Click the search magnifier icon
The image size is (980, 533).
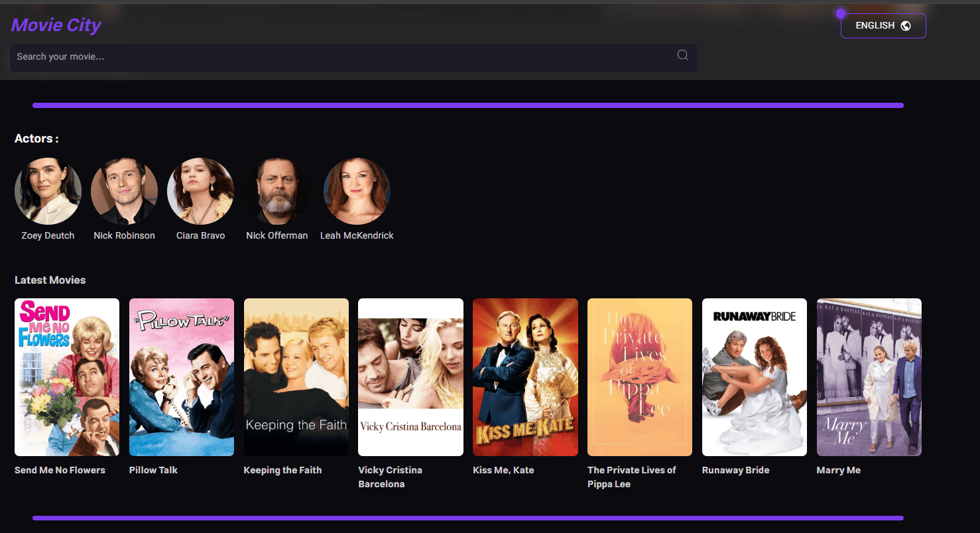pyautogui.click(x=682, y=55)
